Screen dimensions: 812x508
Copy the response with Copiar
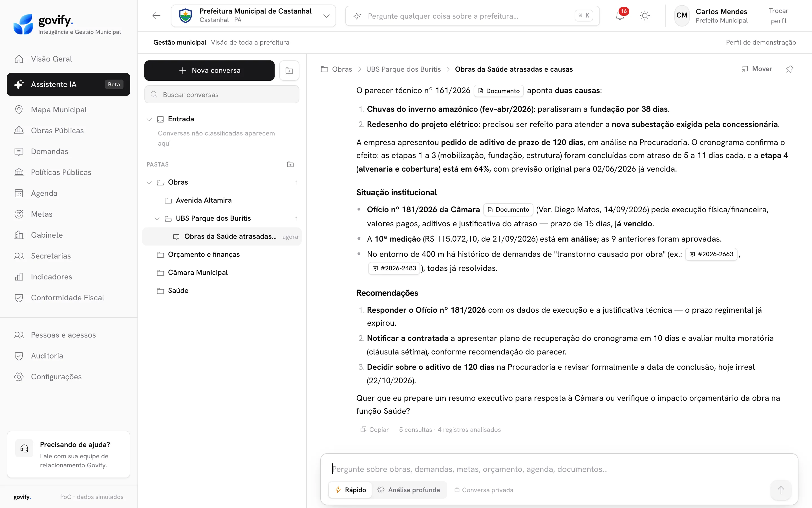374,430
